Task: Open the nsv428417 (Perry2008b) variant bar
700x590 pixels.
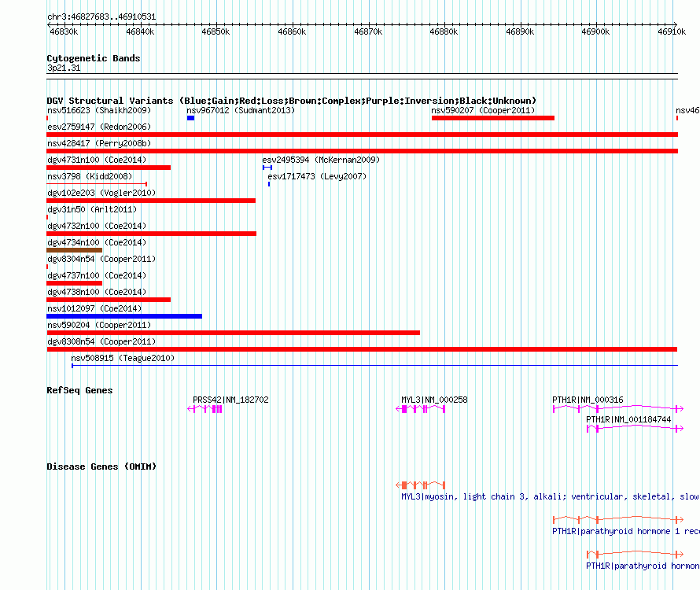Action: 362,151
